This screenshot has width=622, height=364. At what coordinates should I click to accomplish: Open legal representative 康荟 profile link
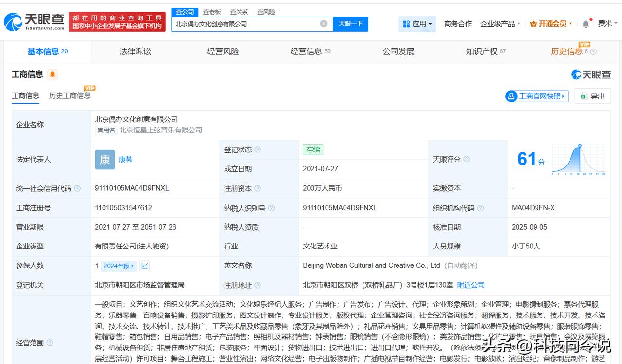(x=125, y=159)
